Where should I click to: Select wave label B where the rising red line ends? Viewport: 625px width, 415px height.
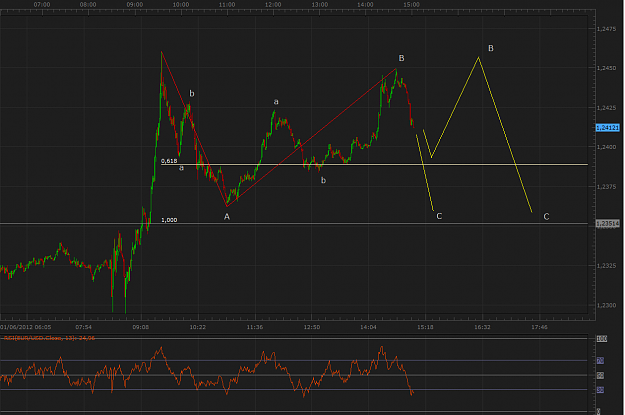click(401, 58)
